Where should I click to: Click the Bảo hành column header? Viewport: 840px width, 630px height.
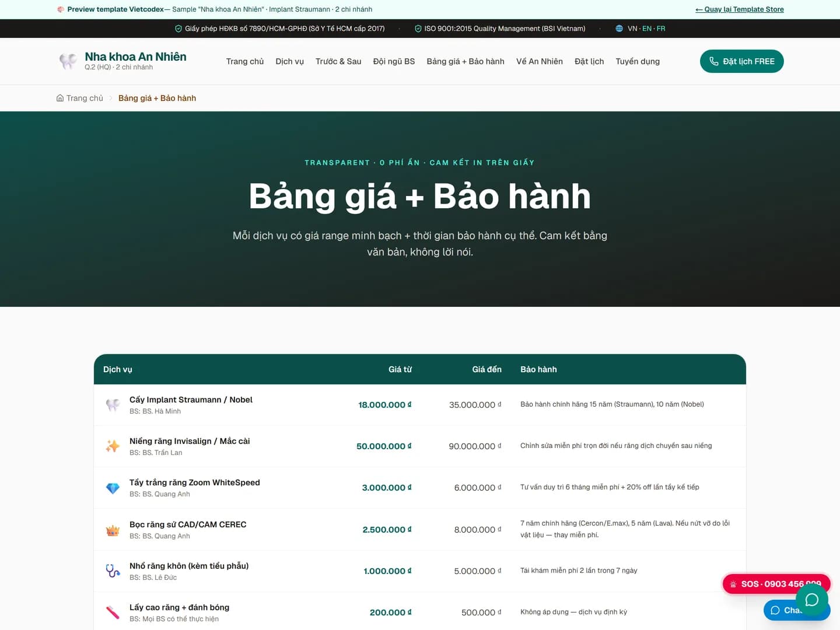click(538, 369)
